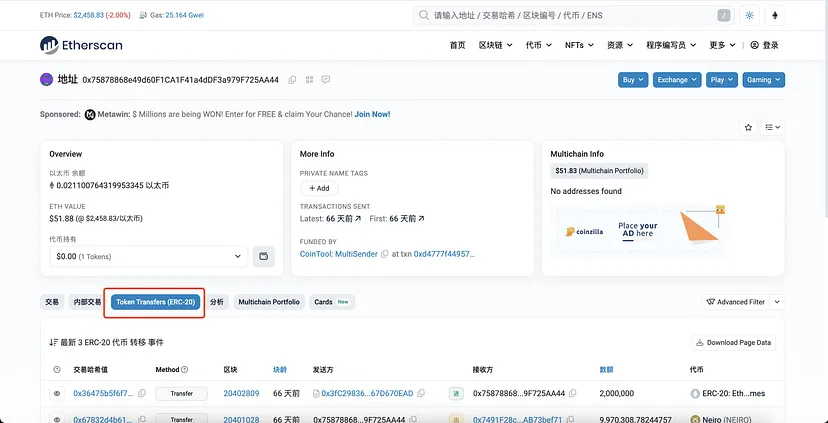Open the Buy dropdown button

[633, 80]
